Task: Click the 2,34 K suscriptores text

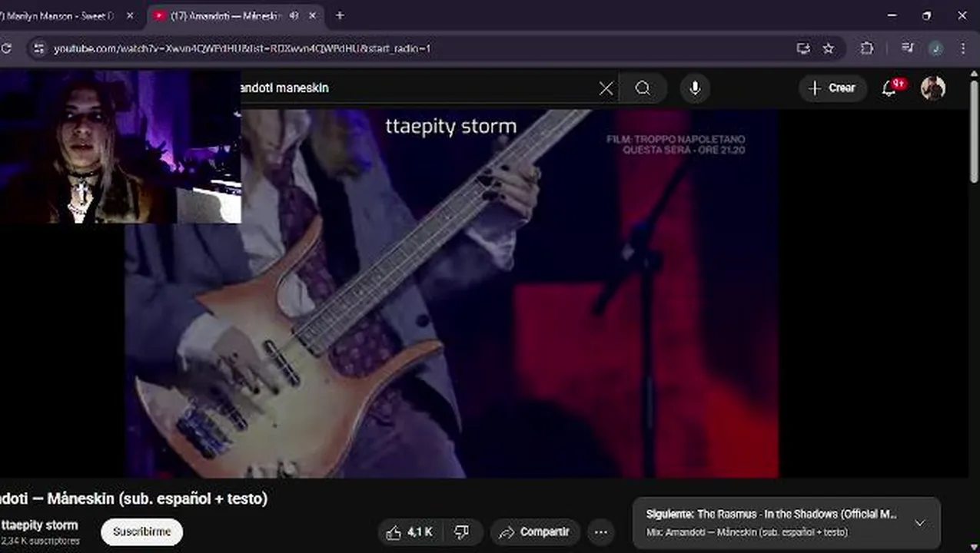Action: click(x=40, y=541)
